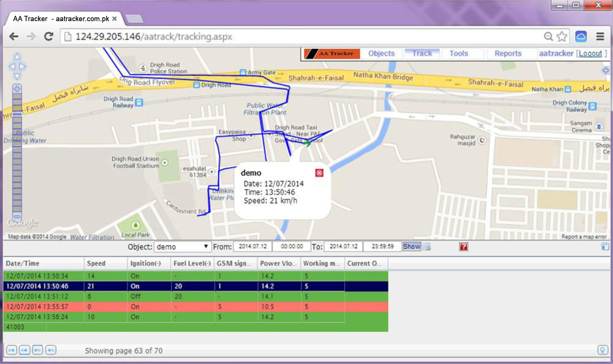The width and height of the screenshot is (613, 364).
Task: Click the Show button
Action: point(411,246)
